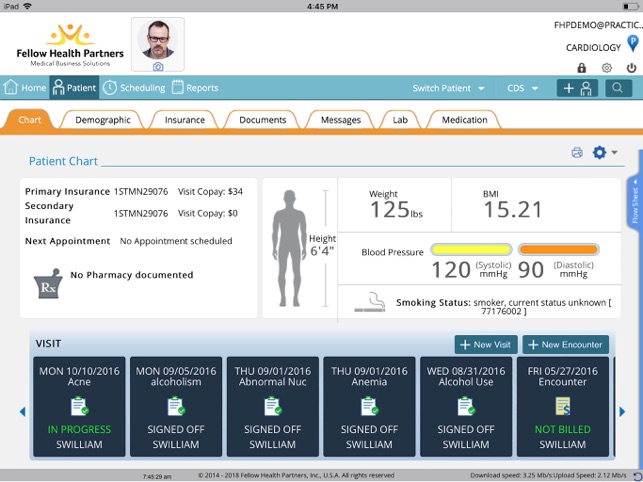Select the Patient menu item
Image resolution: width=643 pixels, height=482 pixels.
[x=74, y=87]
